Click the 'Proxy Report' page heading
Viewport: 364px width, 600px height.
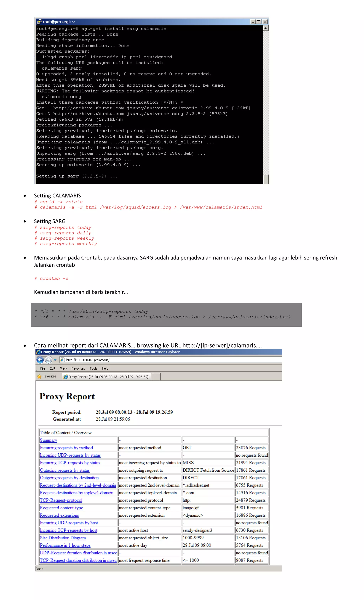[x=67, y=397]
